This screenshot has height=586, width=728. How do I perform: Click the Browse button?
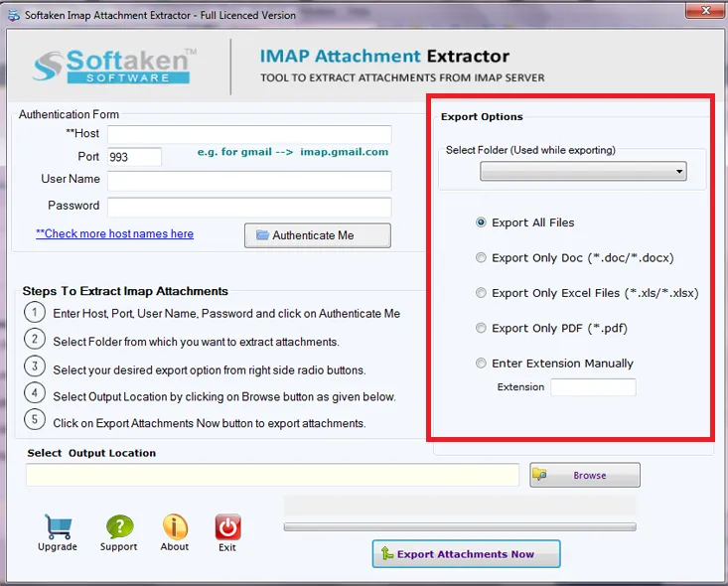point(585,475)
